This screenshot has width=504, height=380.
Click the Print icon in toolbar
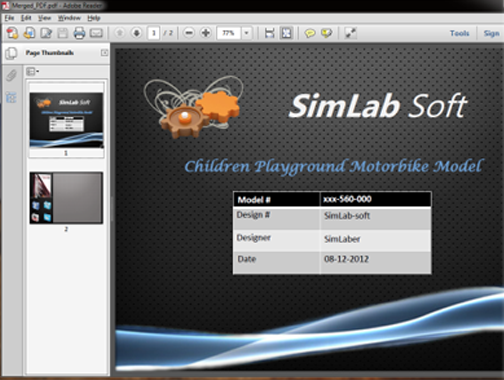point(79,33)
